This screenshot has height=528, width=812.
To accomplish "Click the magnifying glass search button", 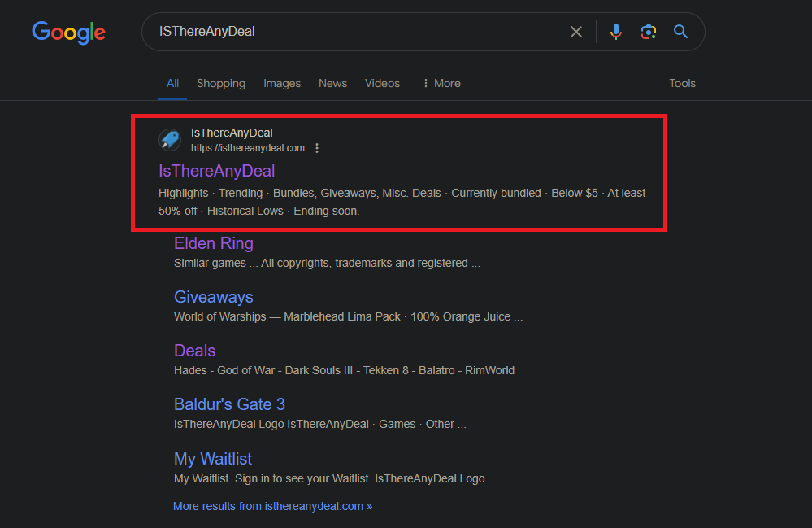I will point(681,32).
